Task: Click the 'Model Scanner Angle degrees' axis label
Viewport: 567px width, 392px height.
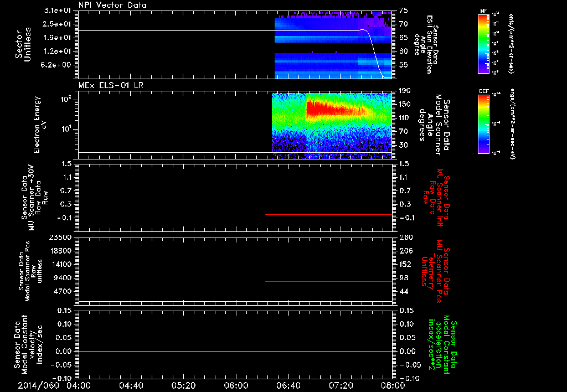Action: coord(434,125)
